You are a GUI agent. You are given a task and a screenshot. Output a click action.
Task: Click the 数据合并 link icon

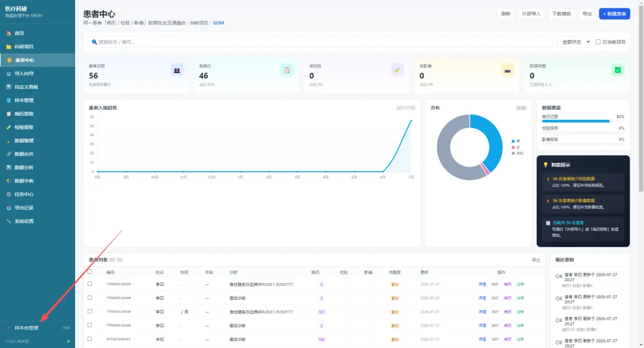(8, 154)
